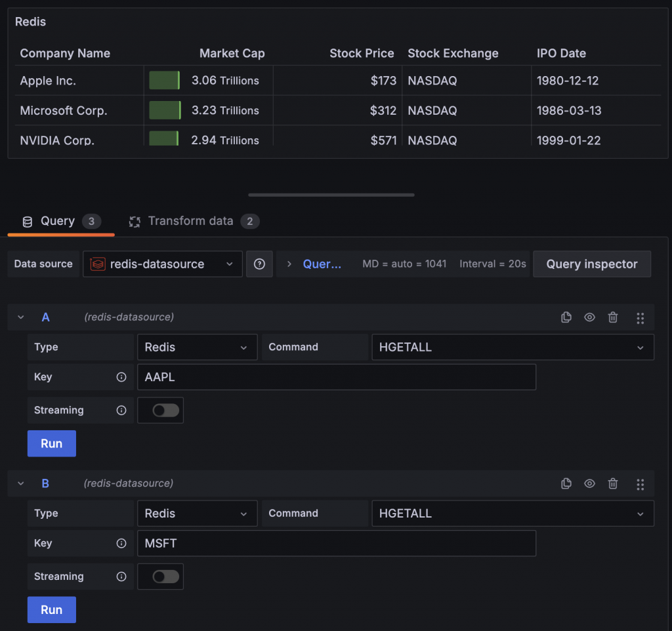This screenshot has width=672, height=631.
Task: Click Microsoft Corp. market cap gauge bar
Action: click(x=165, y=110)
